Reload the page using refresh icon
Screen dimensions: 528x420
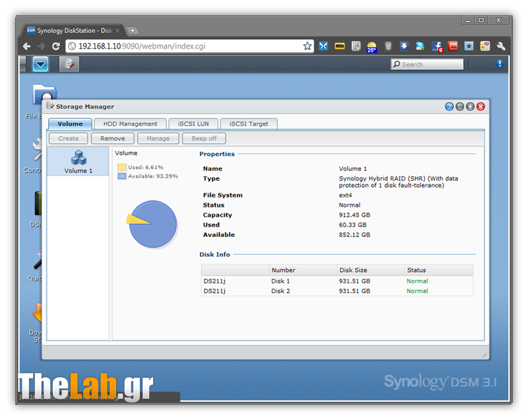point(56,46)
